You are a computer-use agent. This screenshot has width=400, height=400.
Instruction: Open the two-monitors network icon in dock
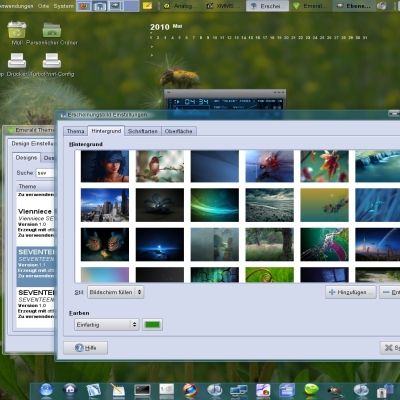[239, 390]
